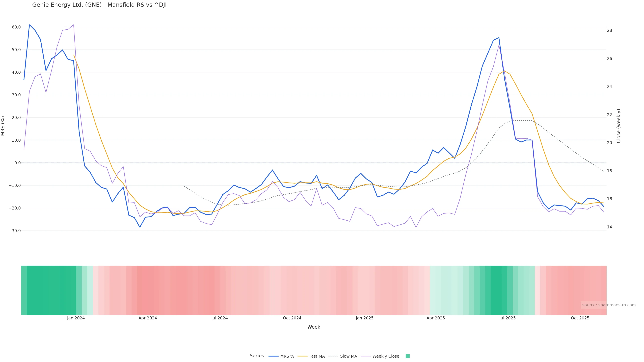The height and width of the screenshot is (362, 644).
Task: Click the Week x-axis title
Action: pyautogui.click(x=314, y=327)
